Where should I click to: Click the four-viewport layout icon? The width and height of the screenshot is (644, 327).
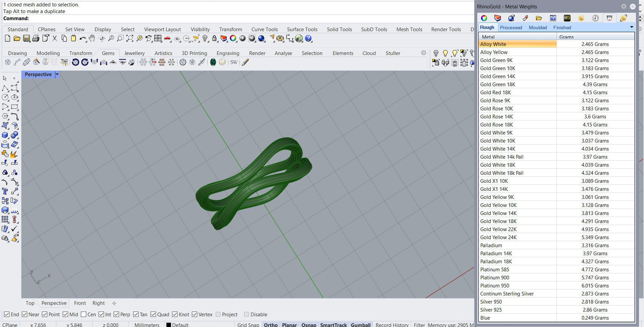158,39
